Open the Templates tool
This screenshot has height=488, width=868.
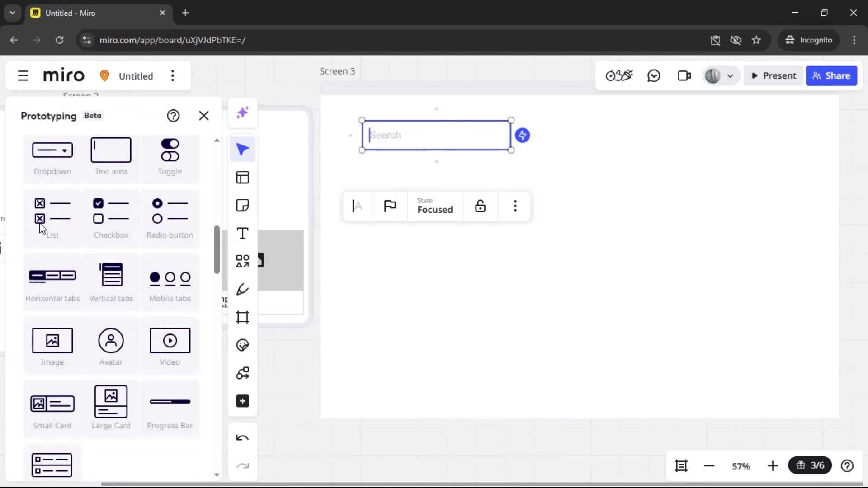point(243,178)
